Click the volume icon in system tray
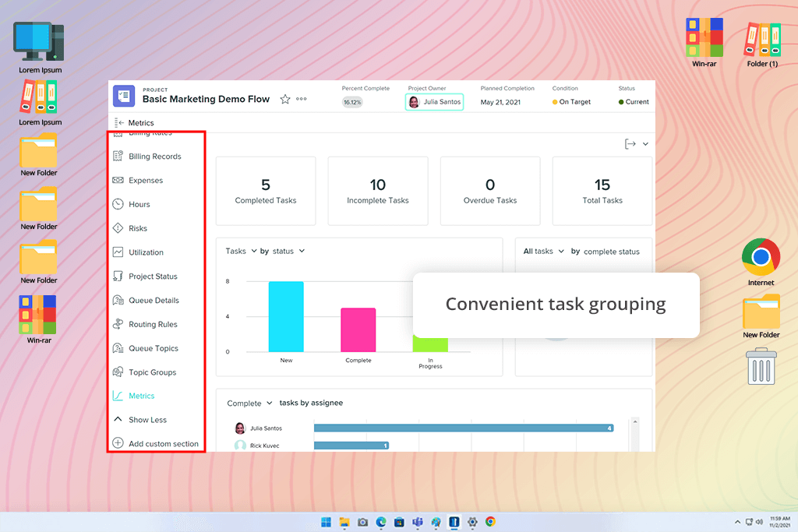 [x=759, y=522]
